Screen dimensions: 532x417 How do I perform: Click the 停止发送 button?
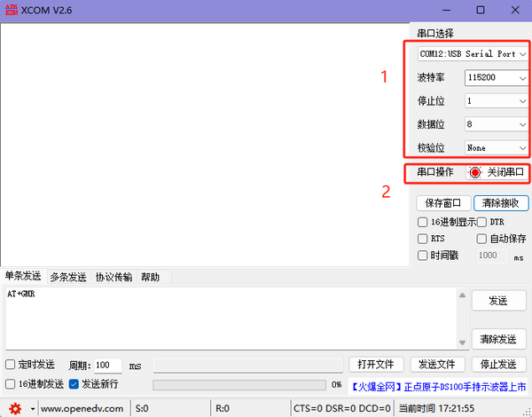498,365
